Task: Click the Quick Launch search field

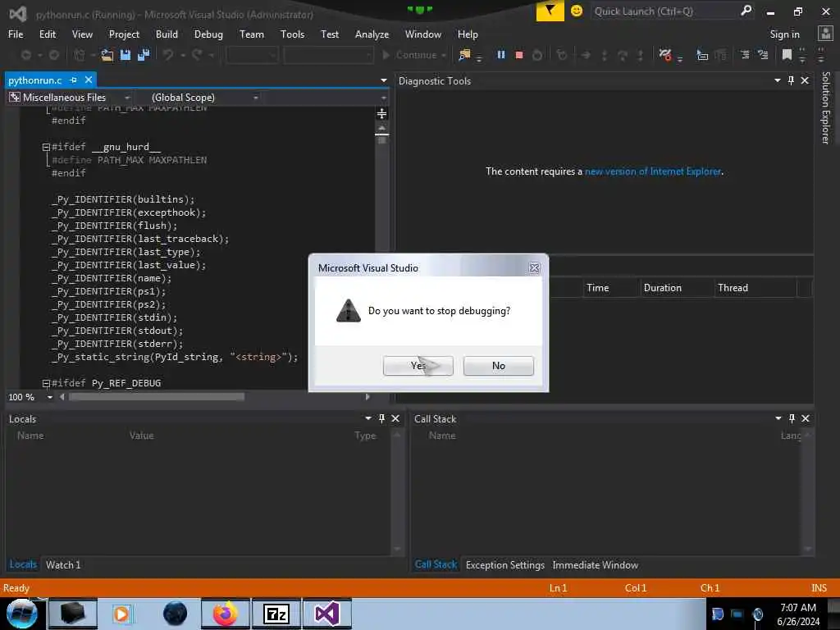Action: 664,11
